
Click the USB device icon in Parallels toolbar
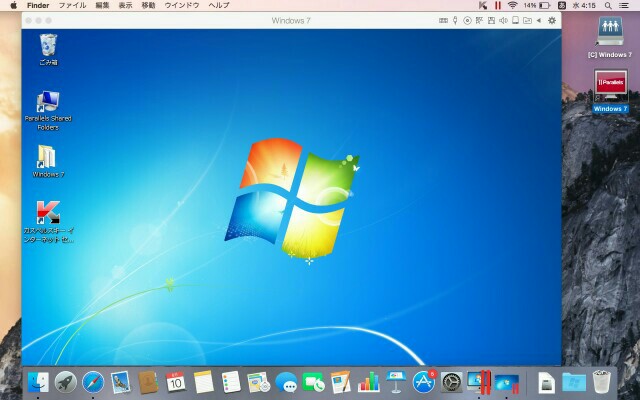[x=455, y=20]
